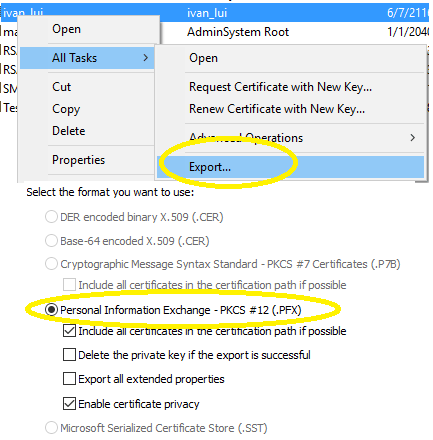Toggle disabled Include all certificates checkbox under P7B
433x440 pixels.
(69, 285)
